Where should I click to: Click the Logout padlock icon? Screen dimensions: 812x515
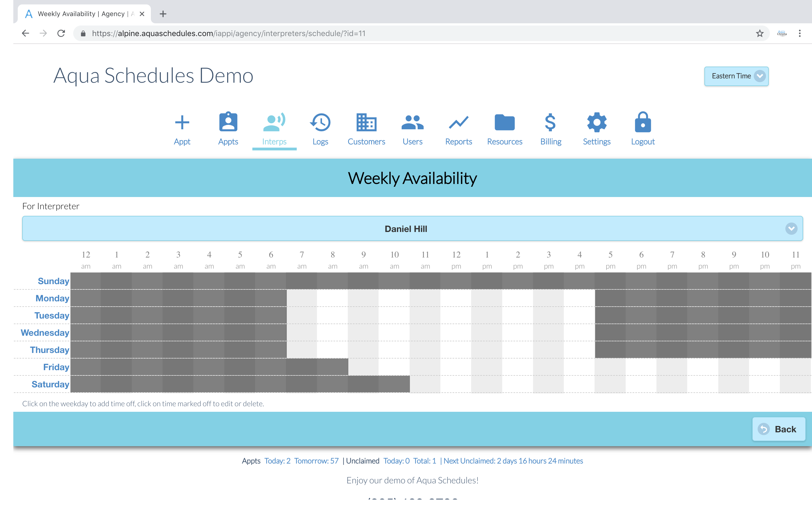point(643,122)
